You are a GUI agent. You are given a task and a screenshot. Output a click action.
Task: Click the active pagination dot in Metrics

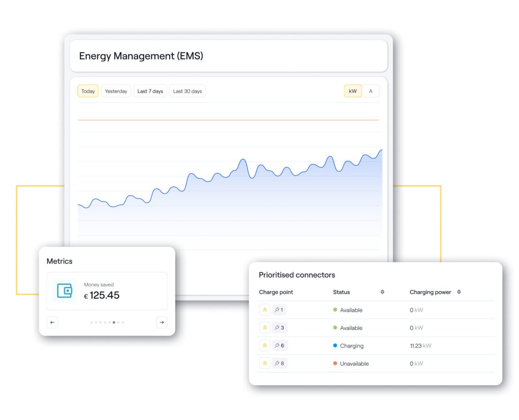pos(114,322)
